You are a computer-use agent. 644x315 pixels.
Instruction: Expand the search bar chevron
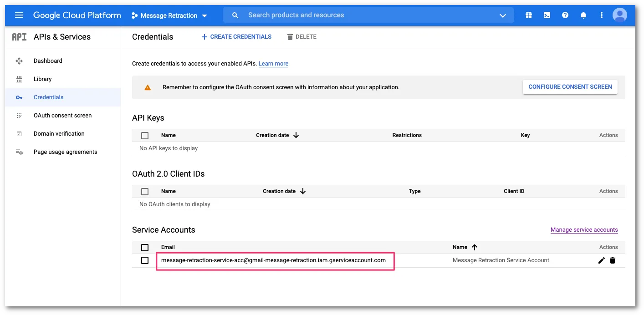point(503,15)
